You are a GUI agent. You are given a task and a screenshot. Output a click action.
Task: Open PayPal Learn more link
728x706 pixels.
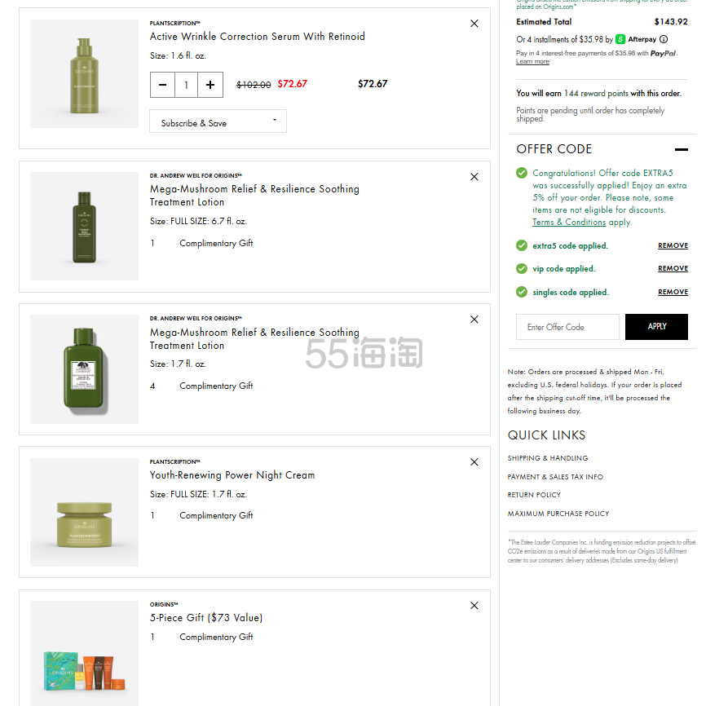click(x=532, y=62)
